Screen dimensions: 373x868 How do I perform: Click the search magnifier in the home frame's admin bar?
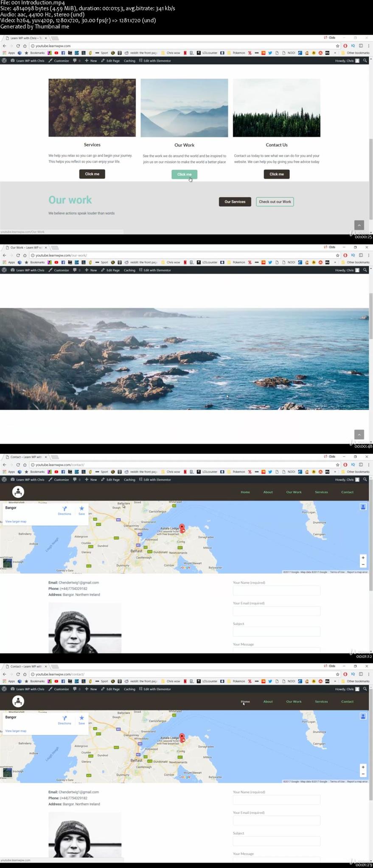tap(365, 61)
